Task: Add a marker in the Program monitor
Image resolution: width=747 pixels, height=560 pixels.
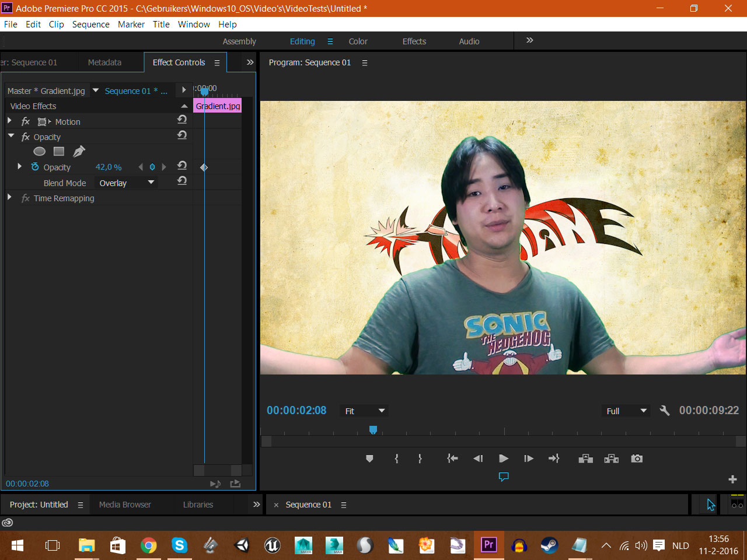Action: click(369, 459)
